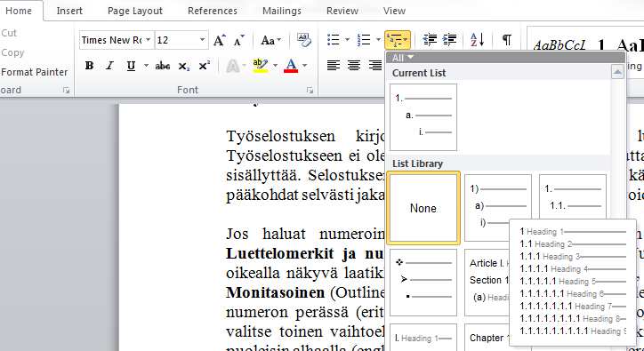Click the Increase Indent icon
The height and width of the screenshot is (351, 644).
(450, 40)
